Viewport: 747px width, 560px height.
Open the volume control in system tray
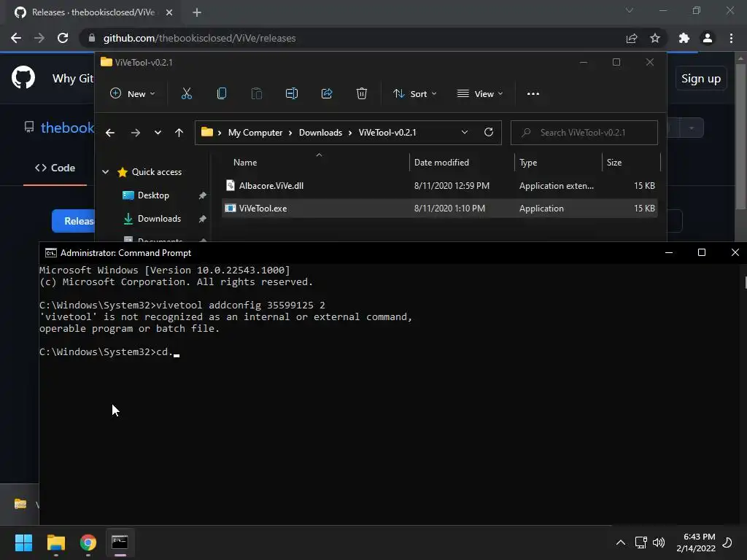(x=659, y=542)
